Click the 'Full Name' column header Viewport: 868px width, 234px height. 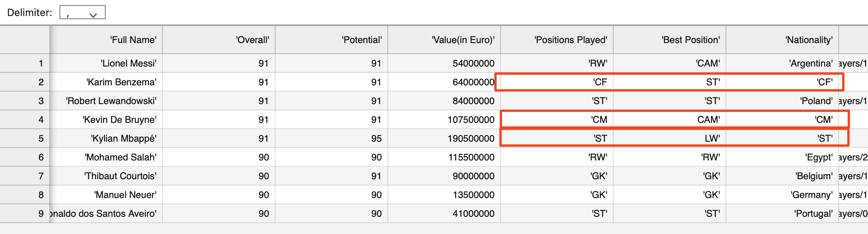point(106,40)
